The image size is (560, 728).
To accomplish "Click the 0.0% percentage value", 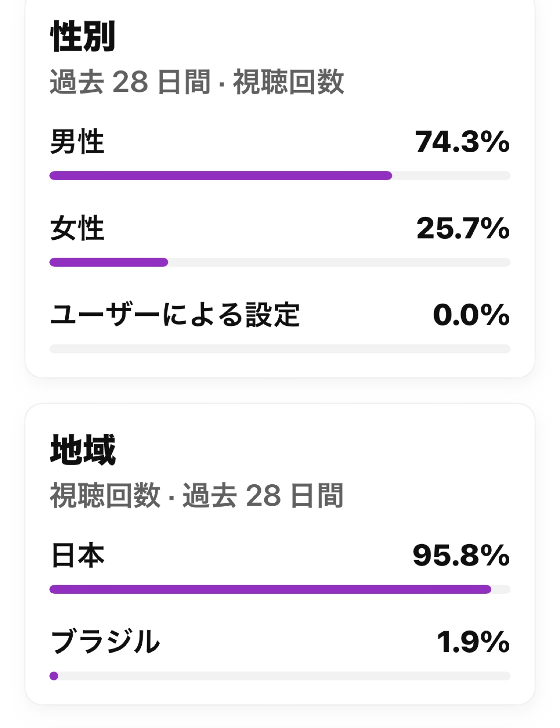I will coord(471,315).
